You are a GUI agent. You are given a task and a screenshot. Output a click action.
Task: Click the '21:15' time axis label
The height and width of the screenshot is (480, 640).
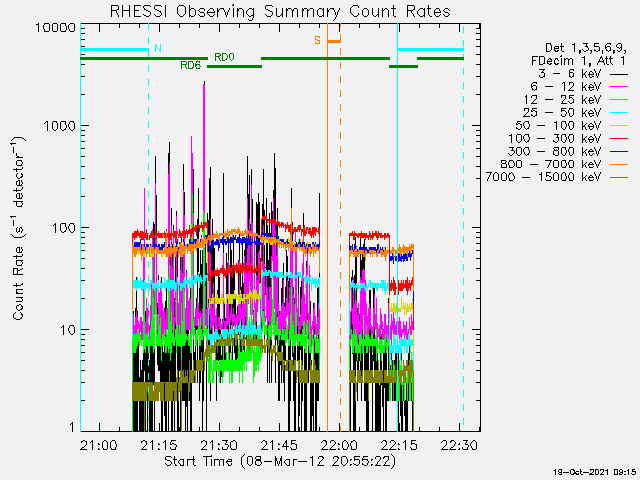click(x=159, y=445)
